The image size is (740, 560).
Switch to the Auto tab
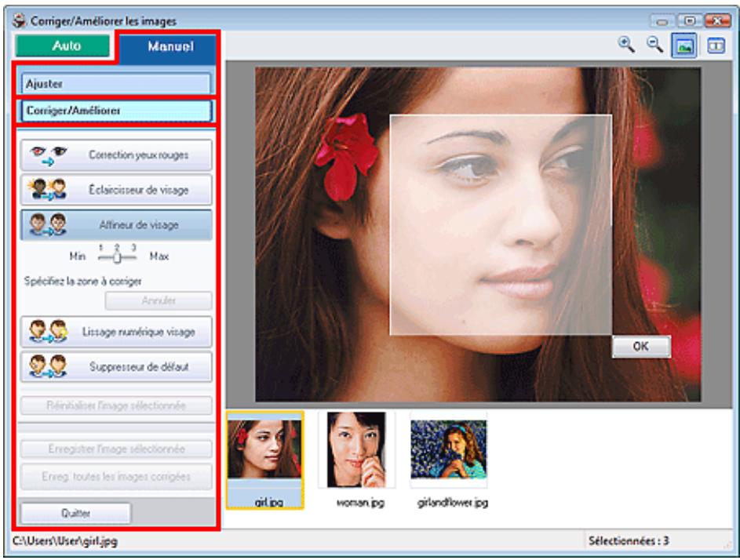[x=62, y=45]
